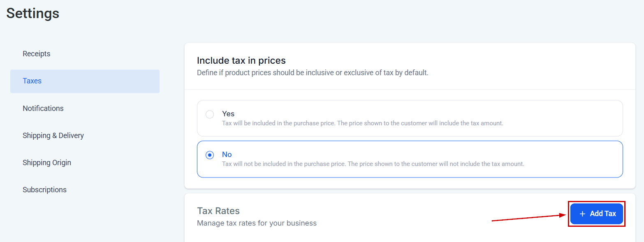Click the plus icon on Add Tax

click(582, 214)
